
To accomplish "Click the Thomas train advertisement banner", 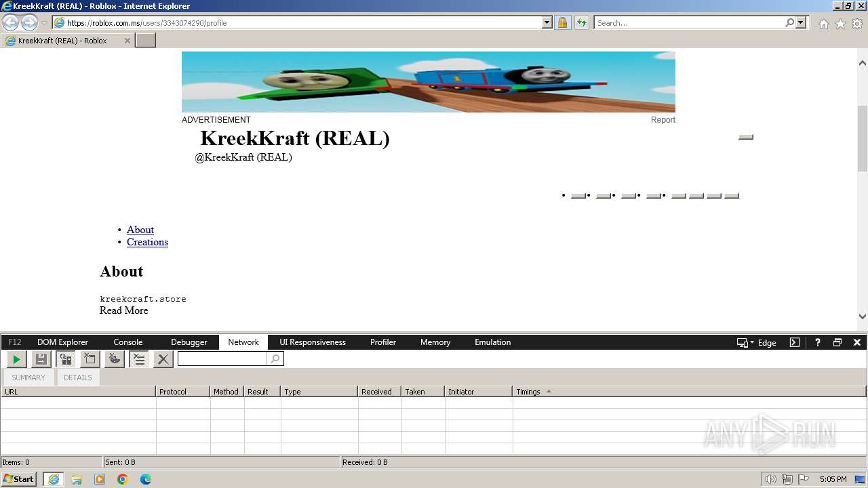I will [x=429, y=82].
